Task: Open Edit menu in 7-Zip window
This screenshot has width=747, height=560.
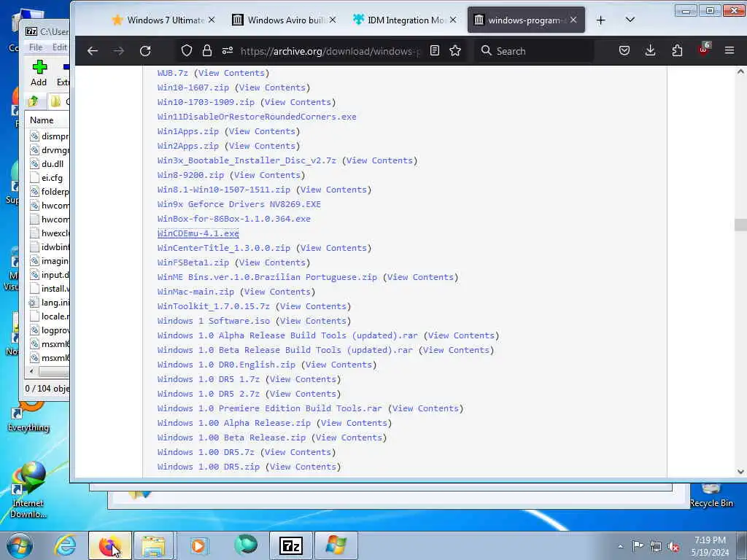Action: tap(60, 47)
